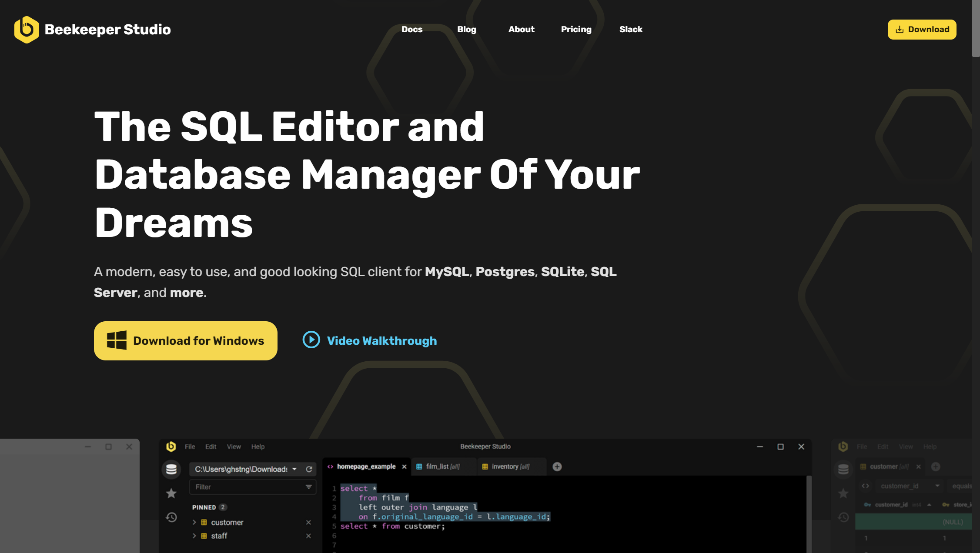Click the play circle icon beside Video Walkthrough
This screenshot has height=553, width=980.
point(311,340)
